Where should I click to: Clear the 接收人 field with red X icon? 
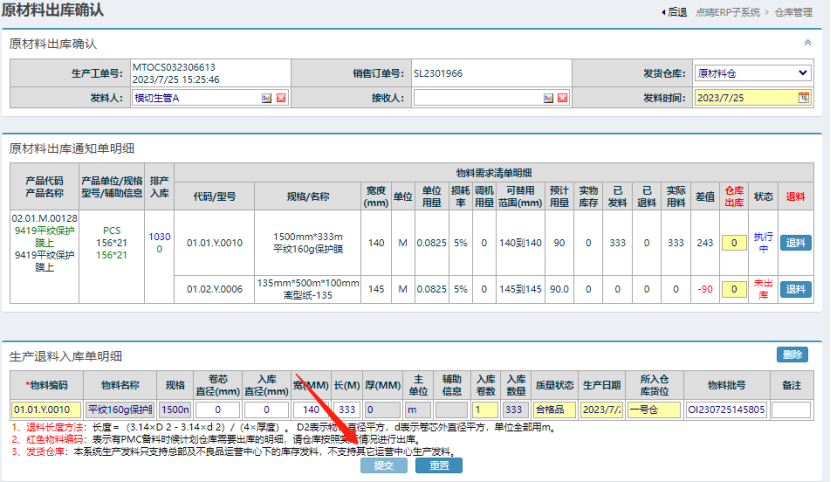[562, 97]
